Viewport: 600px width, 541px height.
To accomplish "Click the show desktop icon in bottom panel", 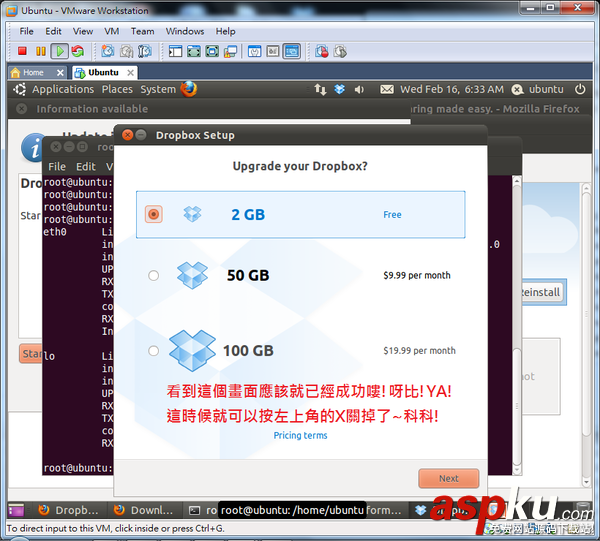I will coord(16,510).
